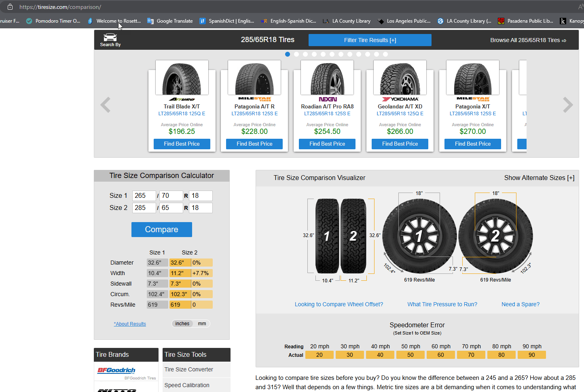Click the left carousel arrow

click(x=105, y=104)
